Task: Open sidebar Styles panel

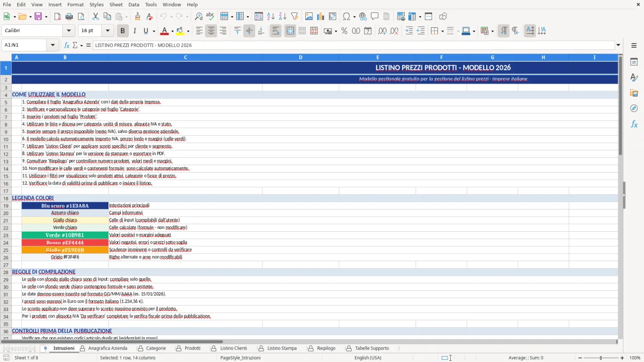Action: [634, 77]
